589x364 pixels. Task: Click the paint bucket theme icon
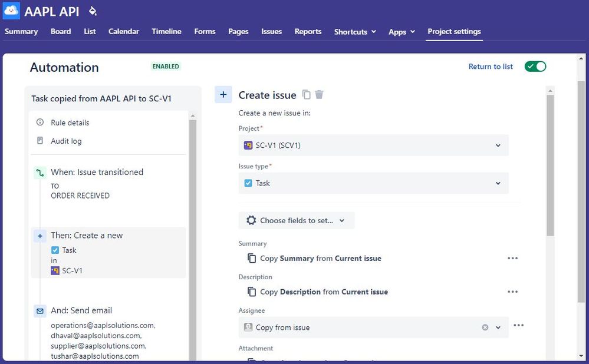93,11
